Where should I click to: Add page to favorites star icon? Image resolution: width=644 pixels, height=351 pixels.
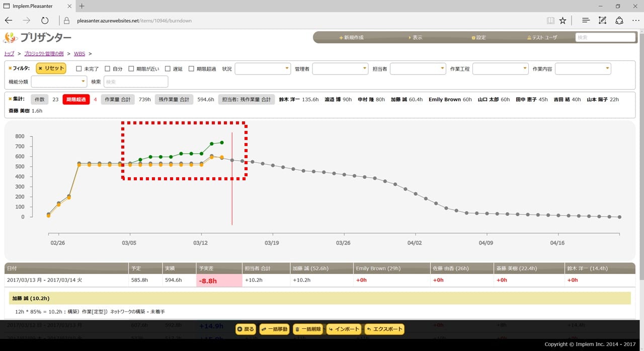tap(563, 21)
